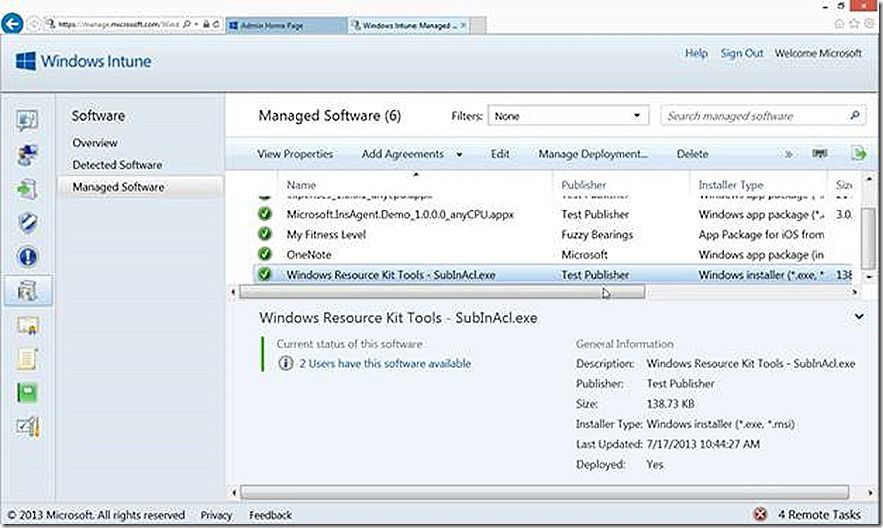Click the info icon beside users available
This screenshot has height=528, width=883.
[286, 363]
